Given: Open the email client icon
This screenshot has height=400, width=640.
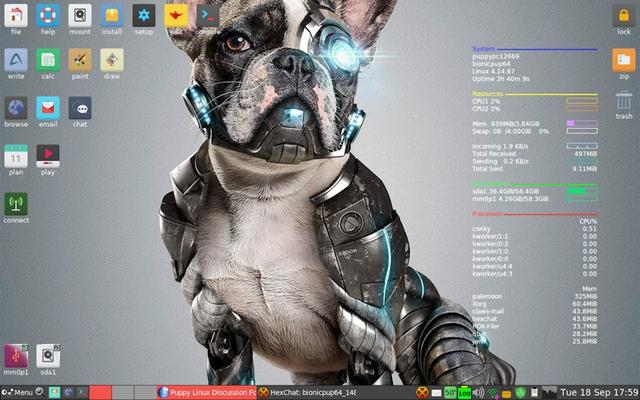Looking at the screenshot, I should tap(48, 108).
